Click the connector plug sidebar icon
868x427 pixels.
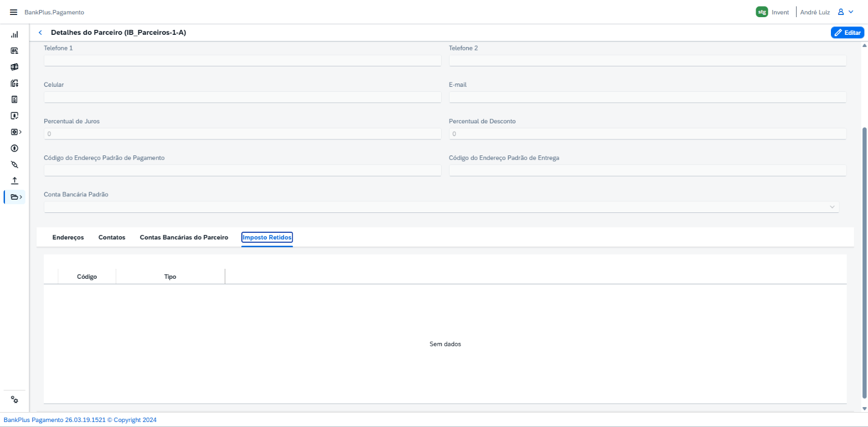pos(15,164)
